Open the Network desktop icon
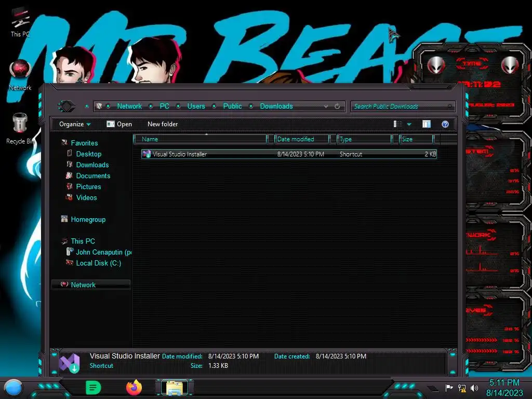The width and height of the screenshot is (532, 399). pos(20,75)
